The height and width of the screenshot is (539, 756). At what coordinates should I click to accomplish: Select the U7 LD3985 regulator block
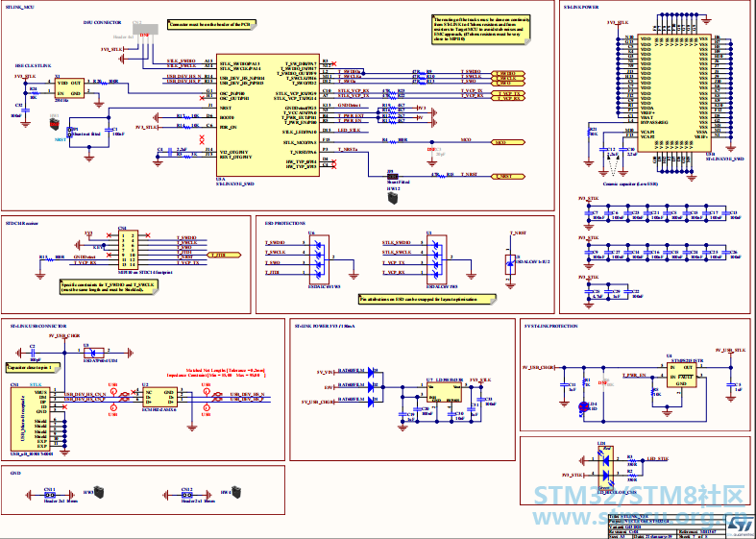pos(444,393)
